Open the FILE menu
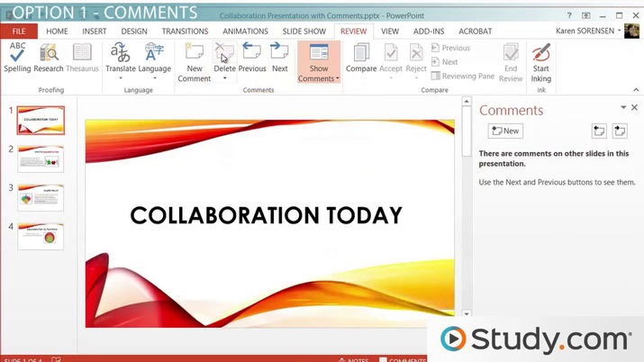Image resolution: width=644 pixels, height=362 pixels. click(19, 32)
